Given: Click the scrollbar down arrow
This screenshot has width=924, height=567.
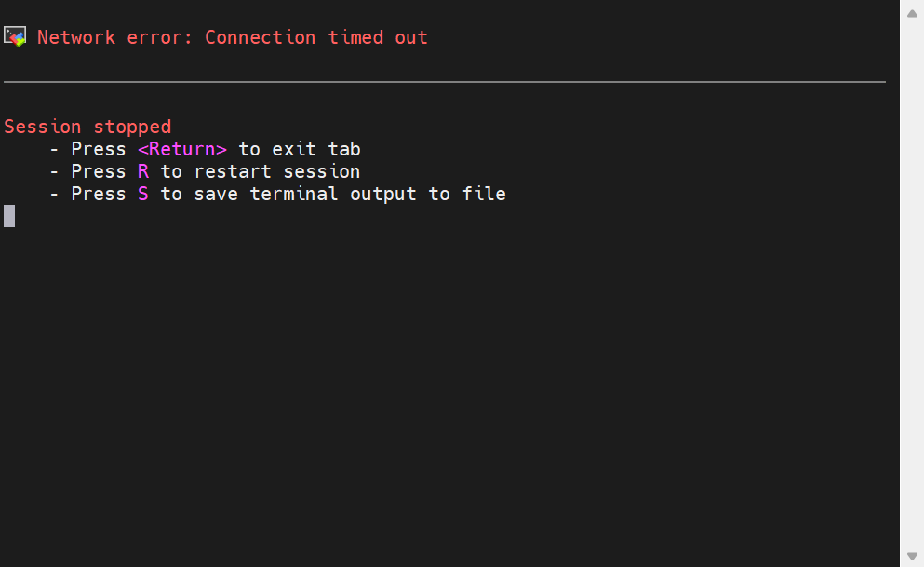Looking at the screenshot, I should coord(912,556).
